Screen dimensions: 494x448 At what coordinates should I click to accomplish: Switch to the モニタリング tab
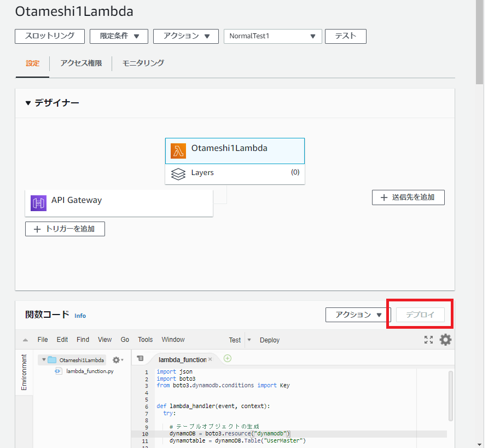point(143,63)
